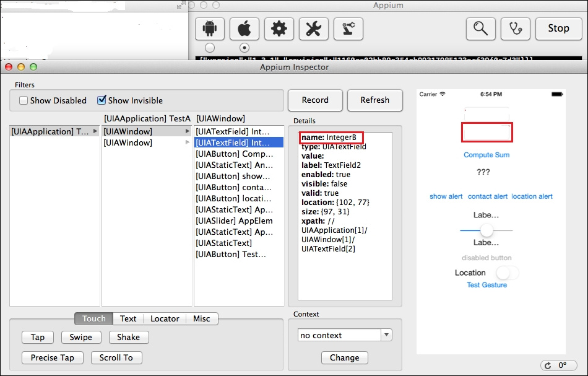588x376 pixels.
Task: Click the Scroll To button
Action: pos(116,357)
